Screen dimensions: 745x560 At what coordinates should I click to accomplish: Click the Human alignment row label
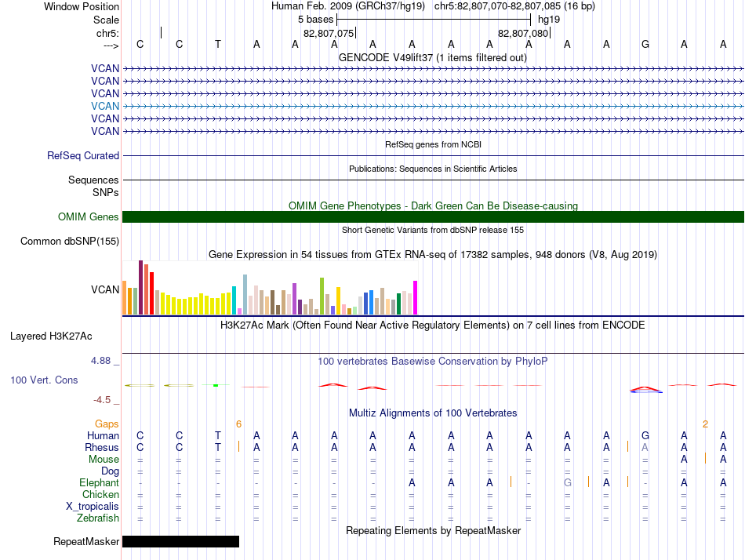[x=103, y=435]
